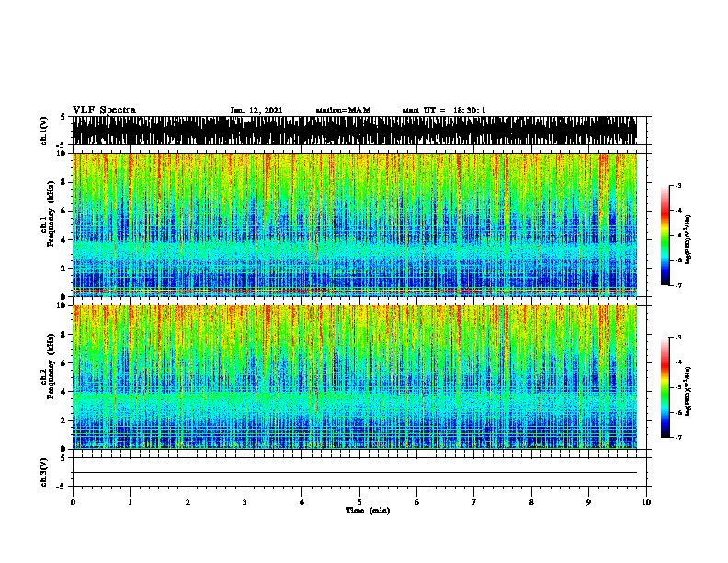The height and width of the screenshot is (563, 728).
Task: Click the ch.1 color scale bar
Action: [665, 236]
